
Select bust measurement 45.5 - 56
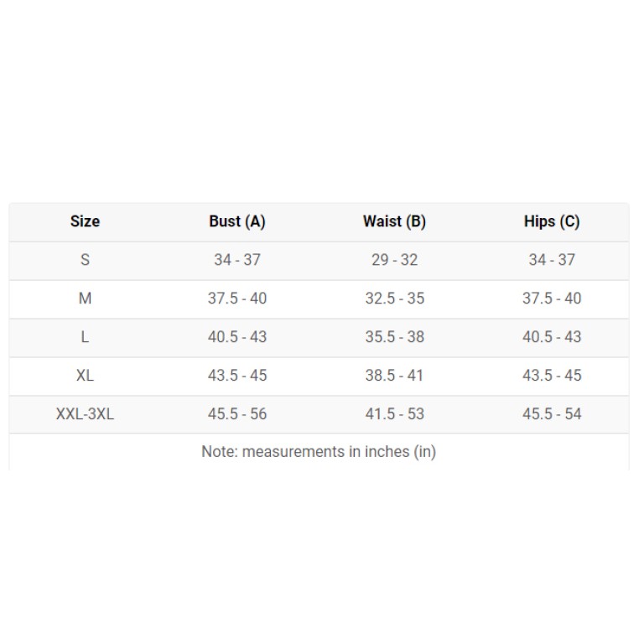pos(237,414)
